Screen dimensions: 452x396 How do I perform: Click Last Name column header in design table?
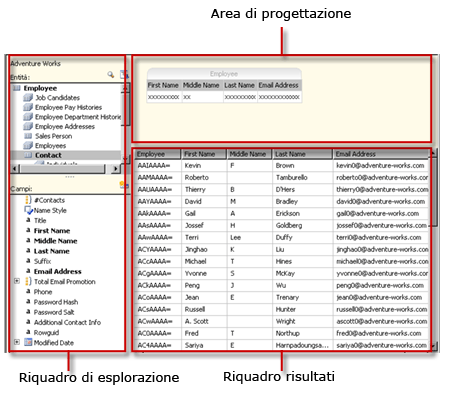pyautogui.click(x=239, y=85)
